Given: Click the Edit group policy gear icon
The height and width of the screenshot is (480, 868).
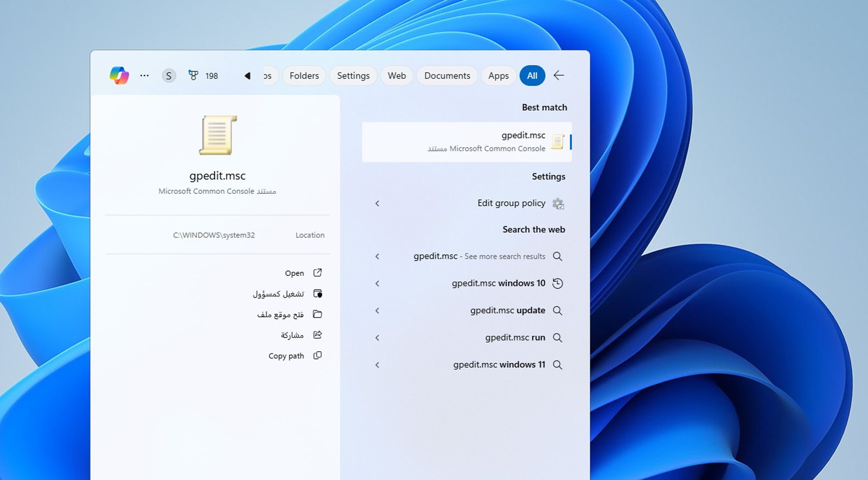Looking at the screenshot, I should pyautogui.click(x=558, y=204).
